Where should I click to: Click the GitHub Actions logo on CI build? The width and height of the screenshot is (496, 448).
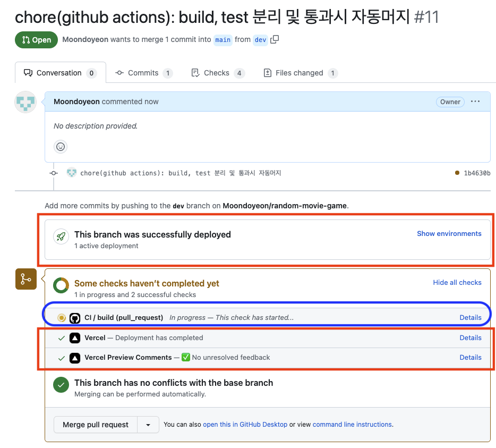click(75, 318)
